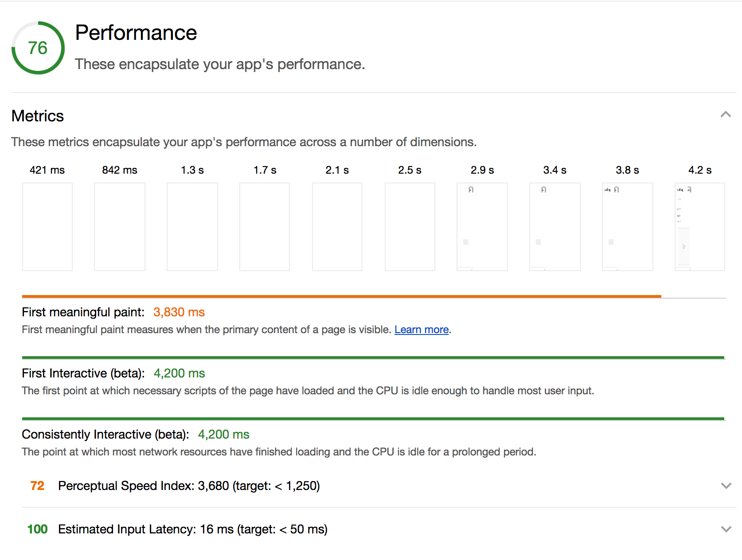Open the Learn more link

coord(421,330)
